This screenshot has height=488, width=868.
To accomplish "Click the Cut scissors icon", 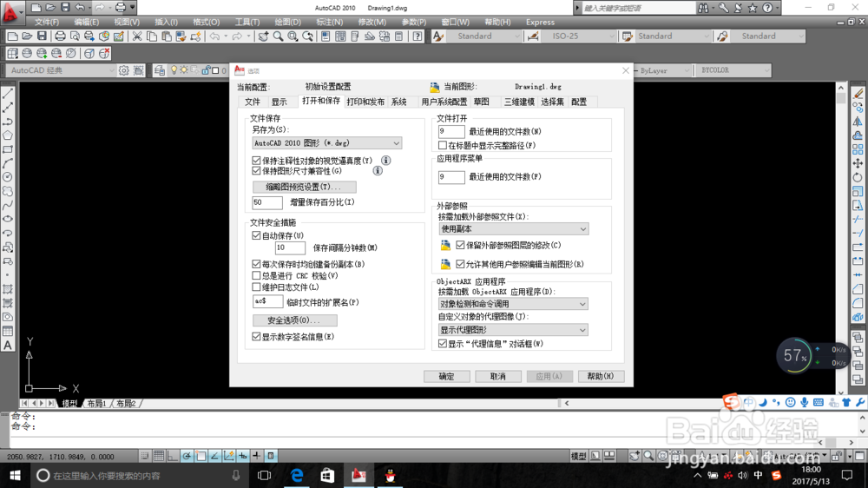I will click(137, 36).
